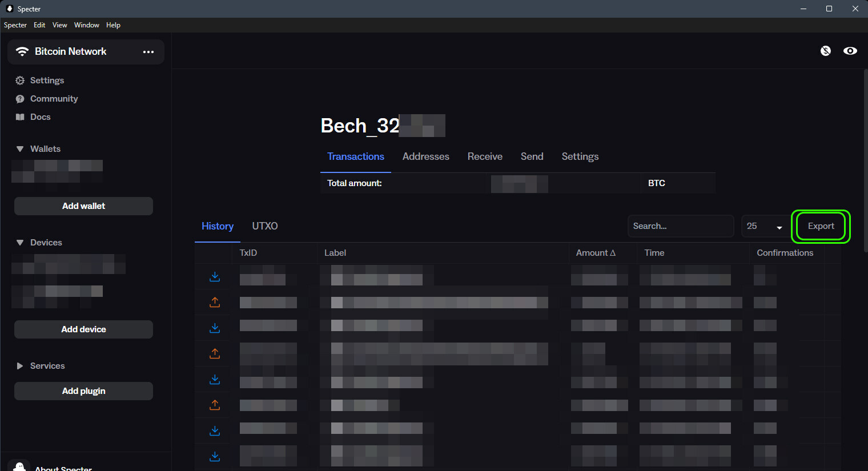
Task: Open the Help menu
Action: pos(113,25)
